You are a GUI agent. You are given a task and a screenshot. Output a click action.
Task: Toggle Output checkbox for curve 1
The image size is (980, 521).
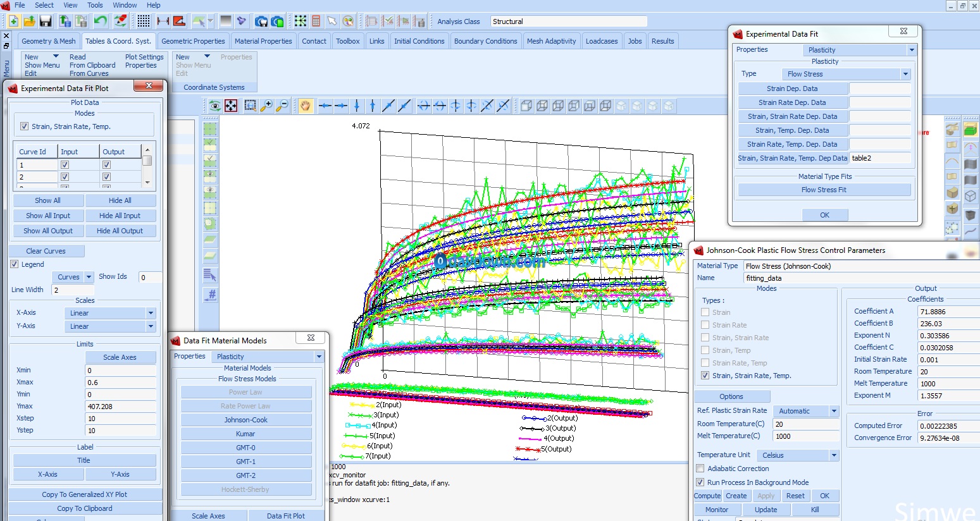(x=106, y=165)
